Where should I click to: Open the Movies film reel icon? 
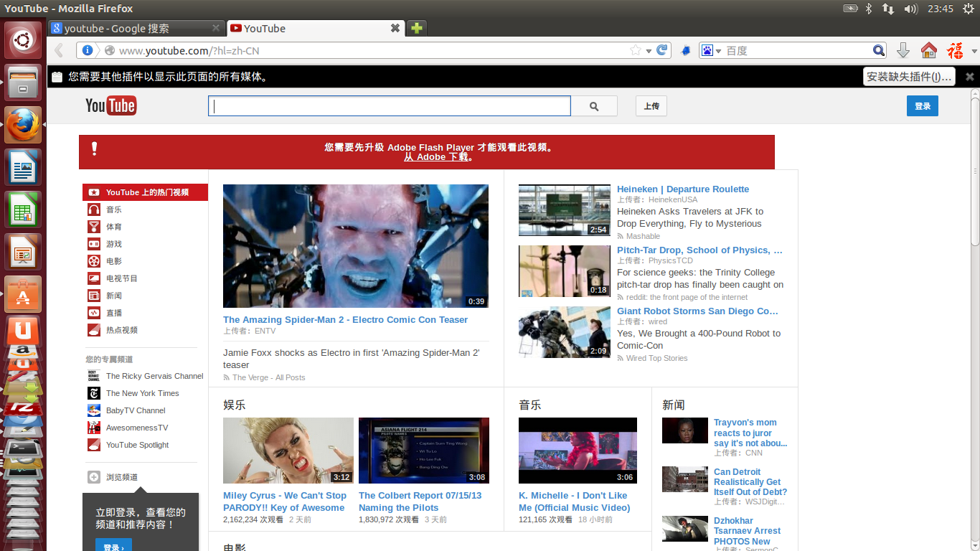coord(94,261)
